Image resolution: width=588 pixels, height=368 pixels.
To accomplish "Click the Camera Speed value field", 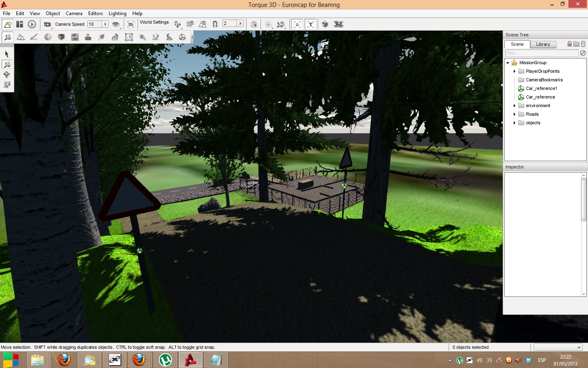I will [95, 24].
